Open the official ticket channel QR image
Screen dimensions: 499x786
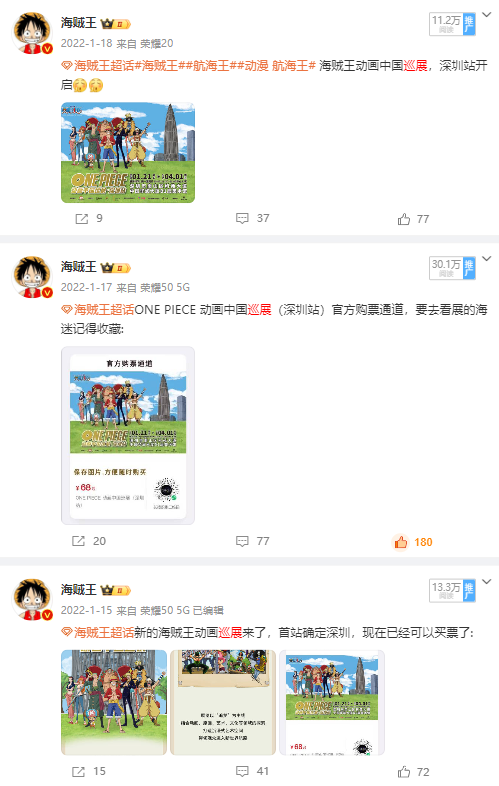(128, 436)
